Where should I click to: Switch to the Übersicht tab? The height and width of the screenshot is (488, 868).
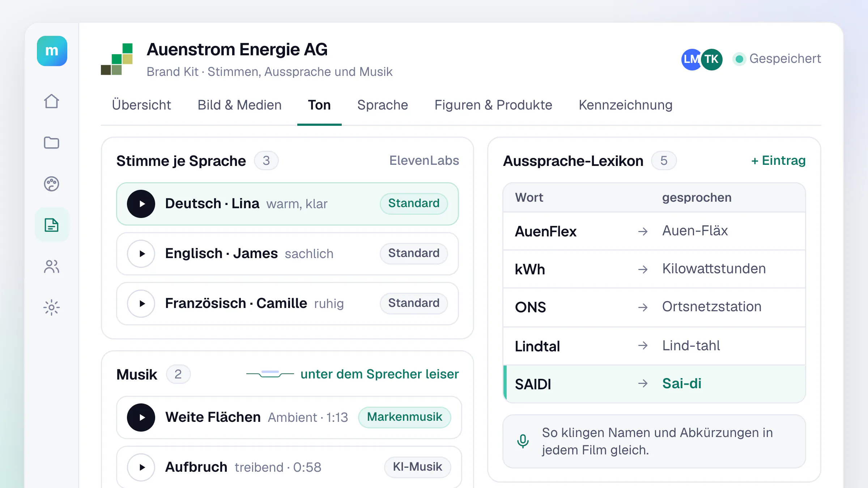pyautogui.click(x=141, y=105)
